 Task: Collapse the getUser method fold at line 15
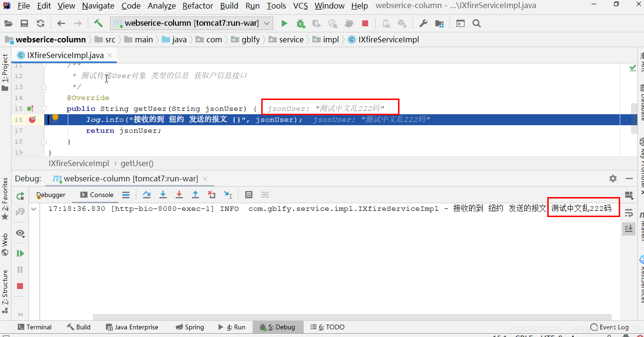tap(44, 109)
